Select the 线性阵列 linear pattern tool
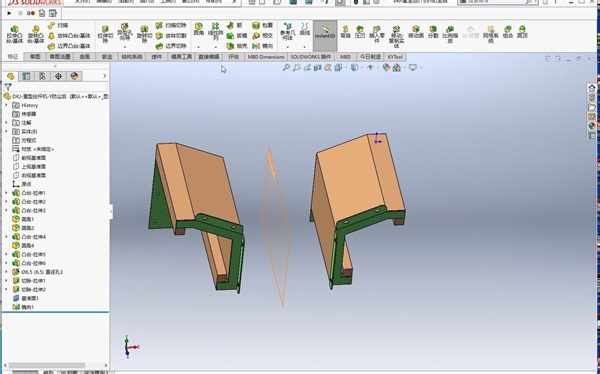The width and height of the screenshot is (600, 374). [215, 32]
